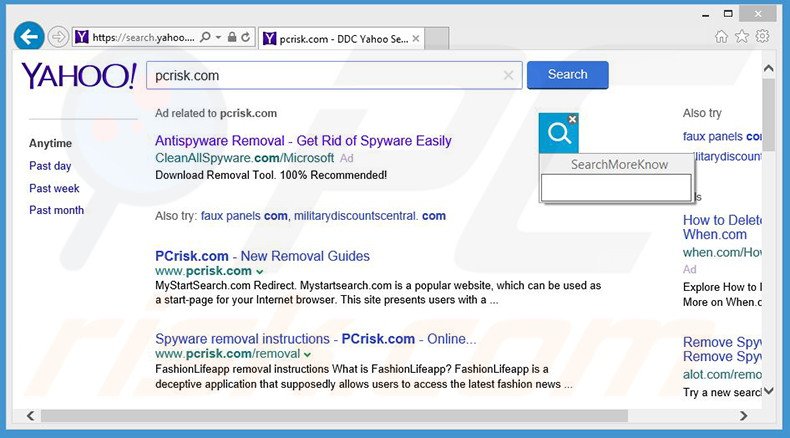Open Favorites star icon
The height and width of the screenshot is (438, 790).
coord(742,36)
